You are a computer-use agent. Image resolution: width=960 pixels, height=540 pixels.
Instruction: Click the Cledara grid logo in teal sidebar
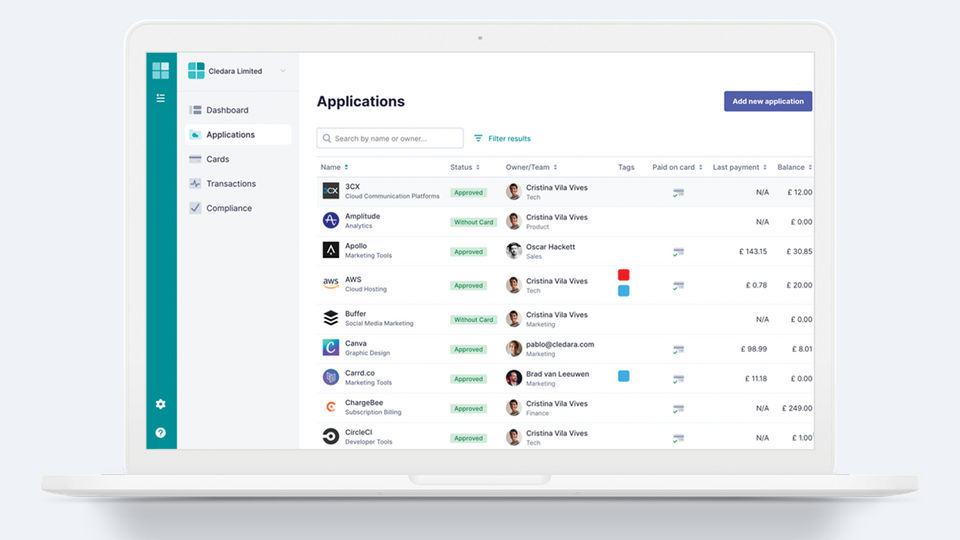160,70
